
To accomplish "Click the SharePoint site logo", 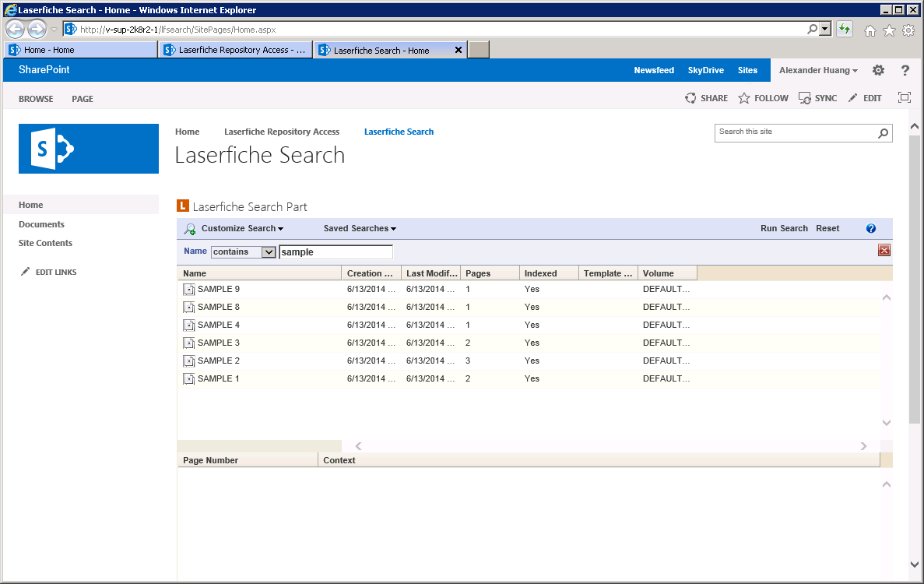I will point(89,149).
